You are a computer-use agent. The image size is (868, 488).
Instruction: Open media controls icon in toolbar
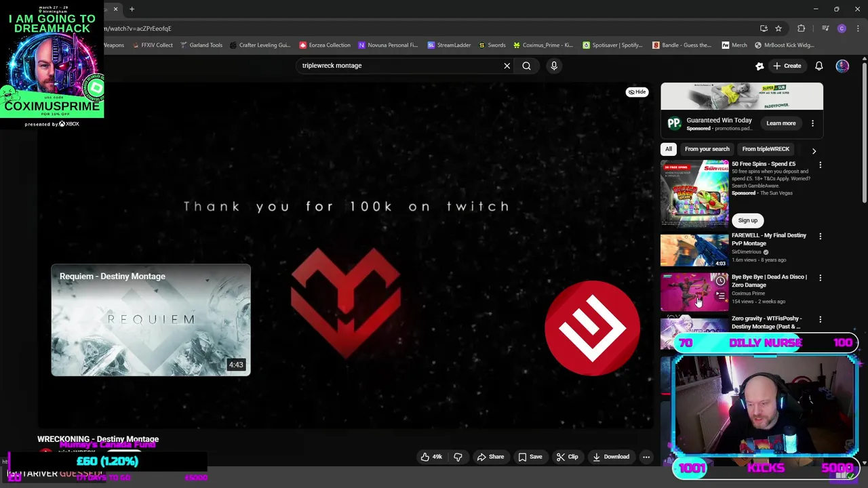(825, 28)
